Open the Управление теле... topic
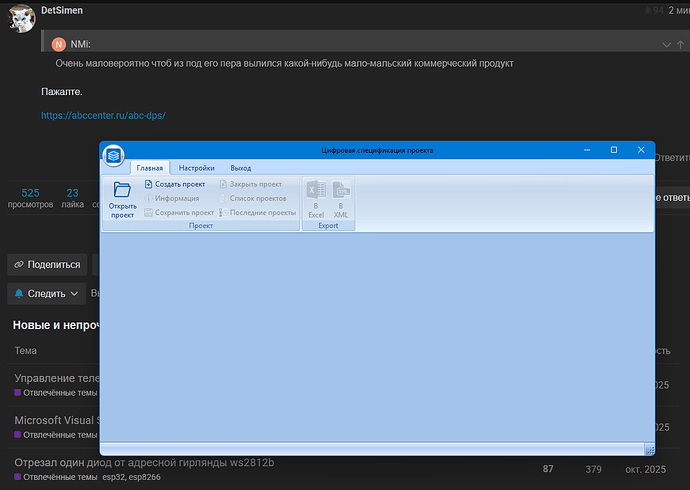Viewport: 690px width, 490px height. pyautogui.click(x=57, y=378)
